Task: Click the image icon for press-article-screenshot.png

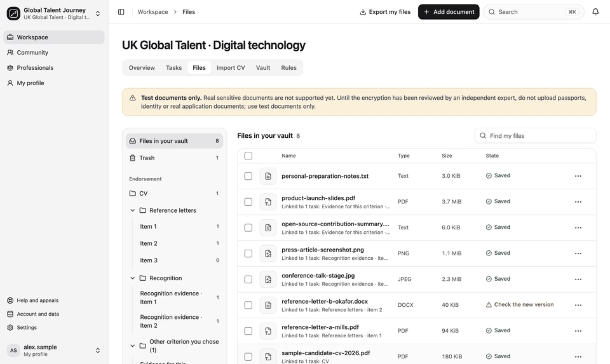Action: tap(268, 253)
